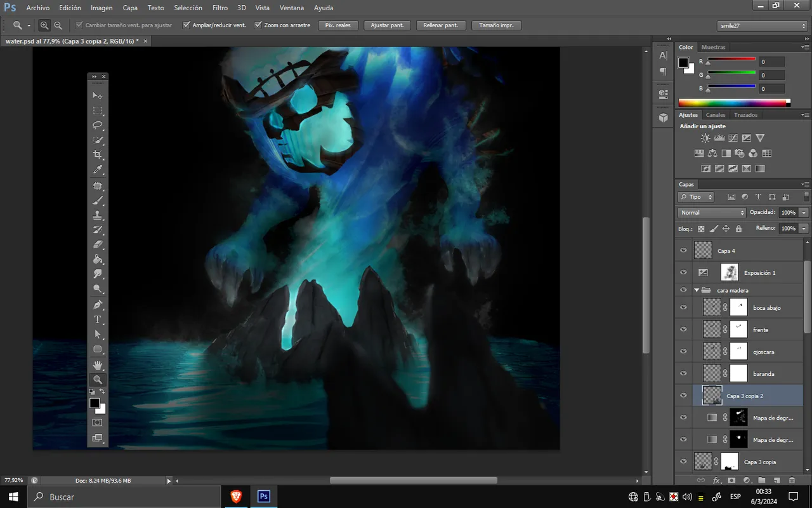Click the zoom-out magnifier in options bar
This screenshot has height=508, width=812.
[x=58, y=25]
